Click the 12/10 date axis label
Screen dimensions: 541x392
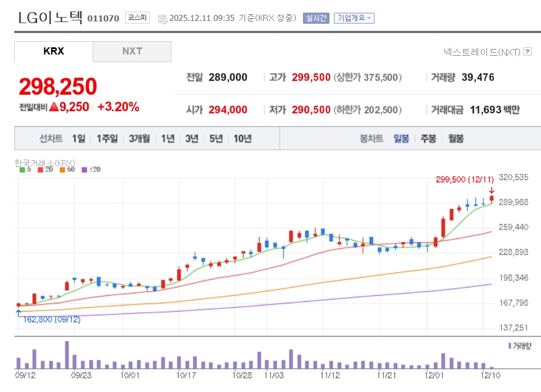[x=490, y=375]
